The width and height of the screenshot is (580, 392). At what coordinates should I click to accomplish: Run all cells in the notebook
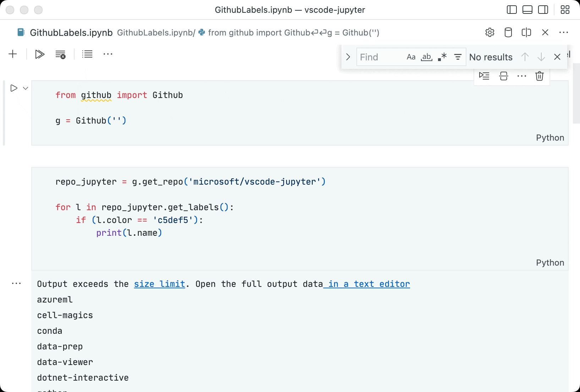40,54
